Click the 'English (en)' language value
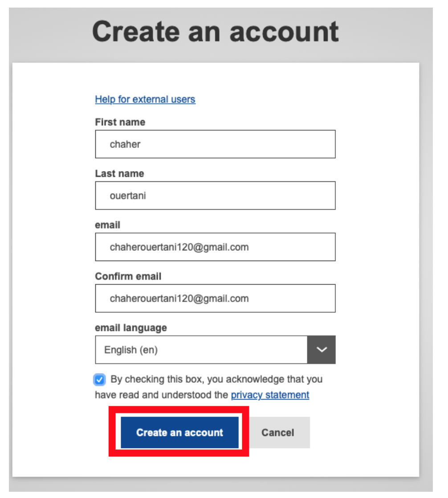 [x=131, y=350]
